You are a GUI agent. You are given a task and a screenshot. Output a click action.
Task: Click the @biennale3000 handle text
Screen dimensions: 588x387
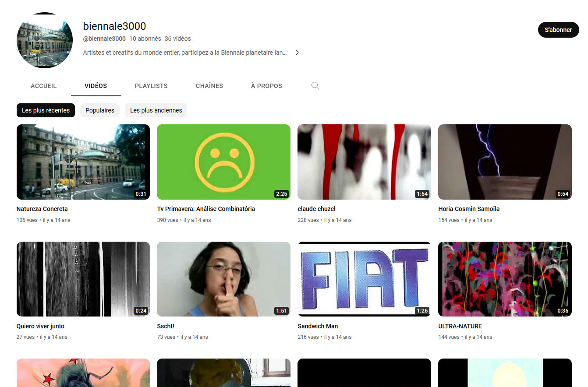[x=104, y=39]
